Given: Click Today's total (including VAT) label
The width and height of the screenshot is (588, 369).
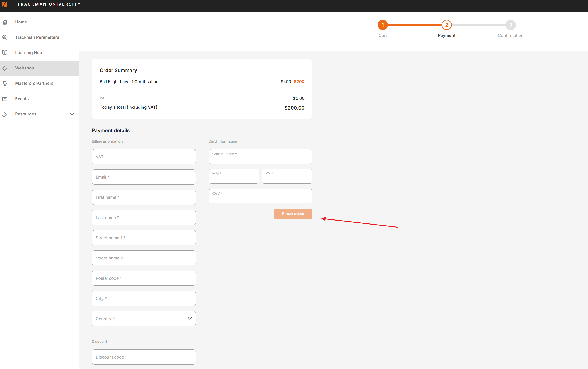Looking at the screenshot, I should coord(129,107).
